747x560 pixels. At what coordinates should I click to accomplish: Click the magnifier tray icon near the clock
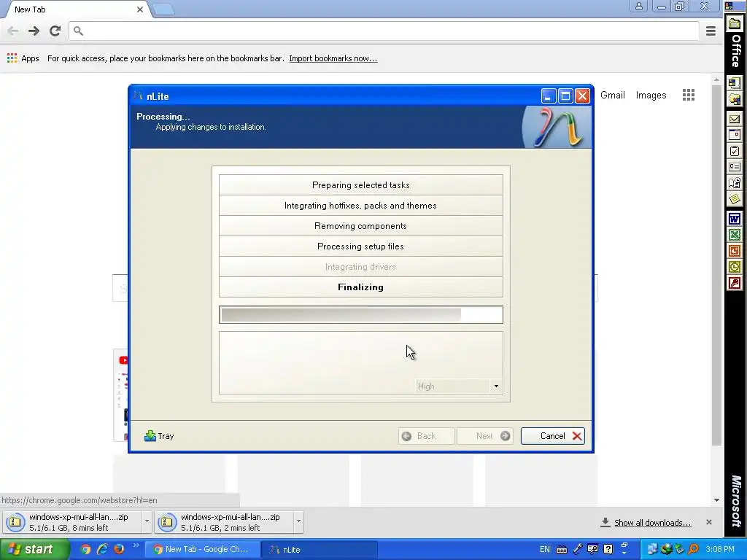coord(694,549)
